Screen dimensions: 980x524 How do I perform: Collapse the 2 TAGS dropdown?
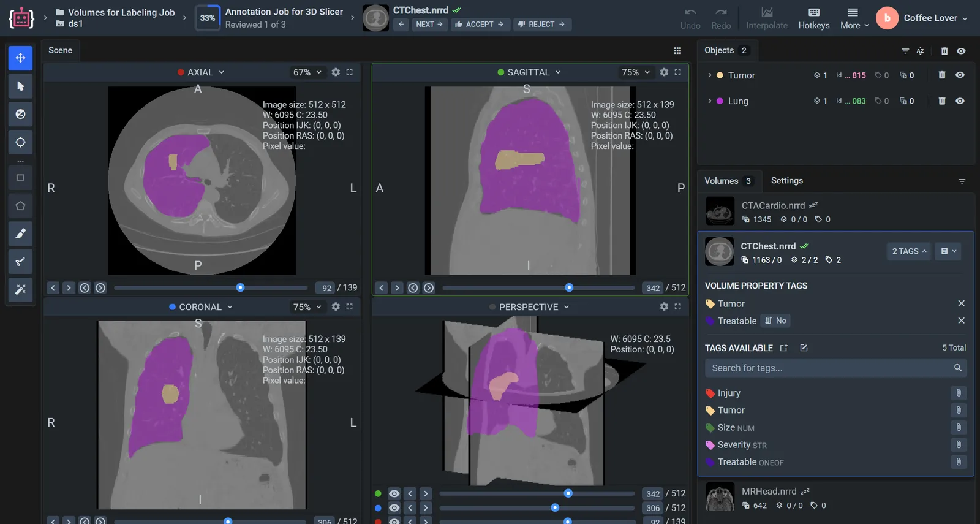coord(909,251)
